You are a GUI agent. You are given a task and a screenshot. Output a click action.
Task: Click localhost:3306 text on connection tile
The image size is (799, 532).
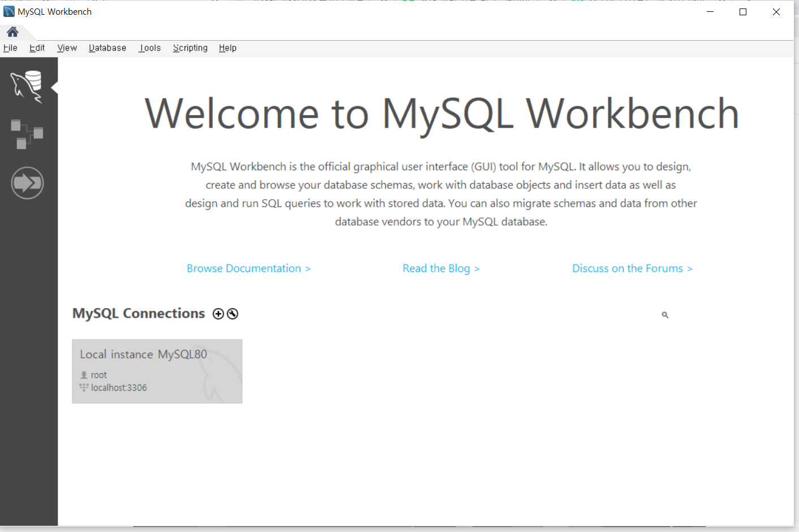(119, 388)
